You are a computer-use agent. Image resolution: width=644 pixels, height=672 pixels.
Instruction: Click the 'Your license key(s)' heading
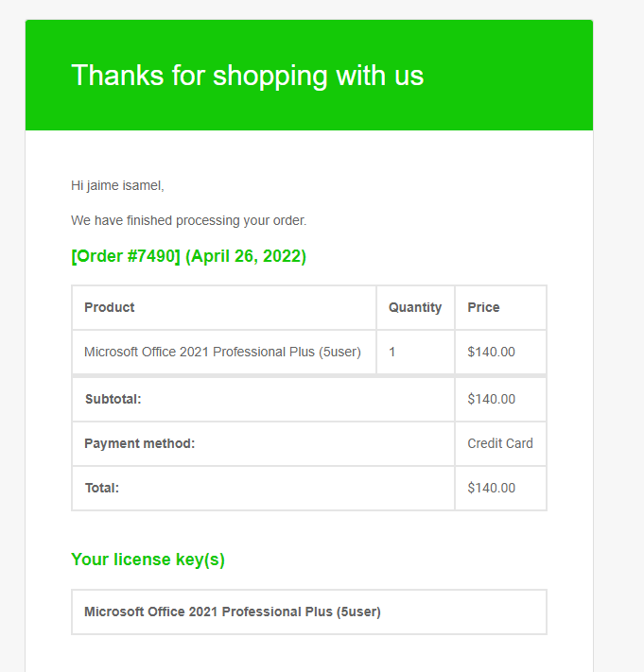tap(148, 560)
